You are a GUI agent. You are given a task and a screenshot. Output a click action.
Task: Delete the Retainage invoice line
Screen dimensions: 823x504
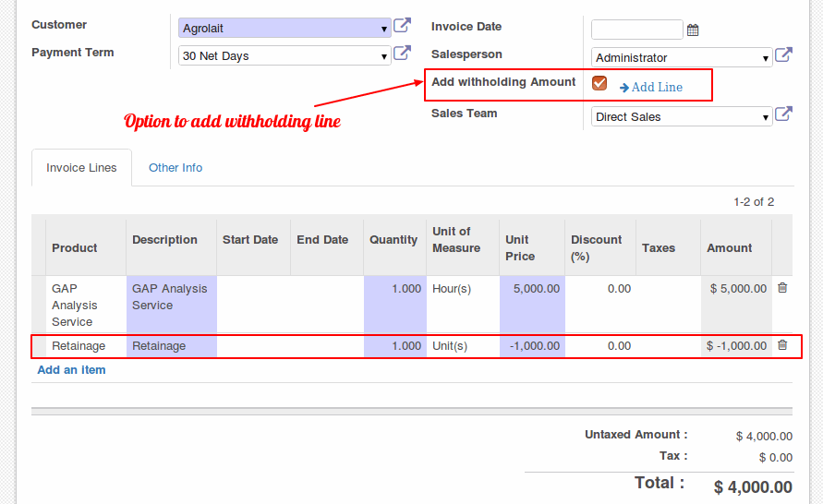782,345
